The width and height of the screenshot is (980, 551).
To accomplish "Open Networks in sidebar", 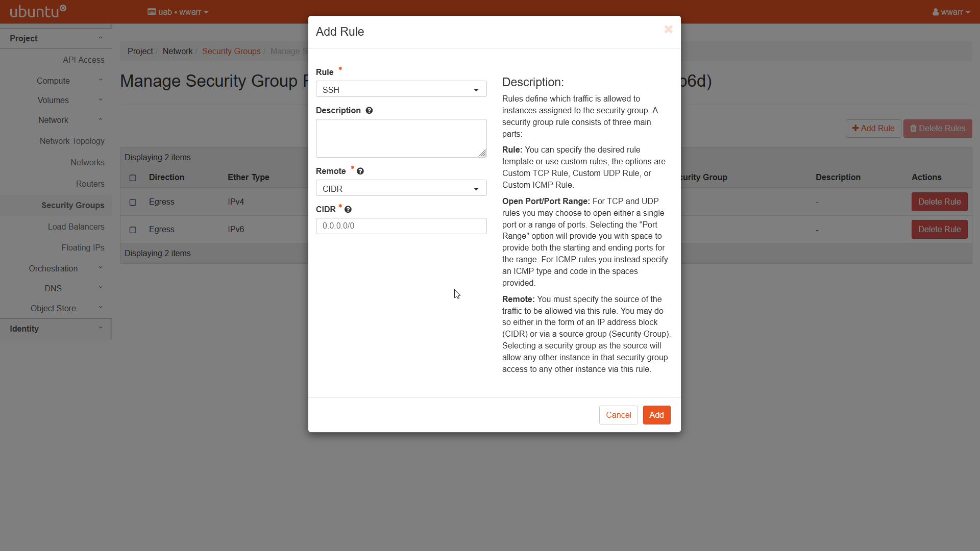I will point(87,162).
